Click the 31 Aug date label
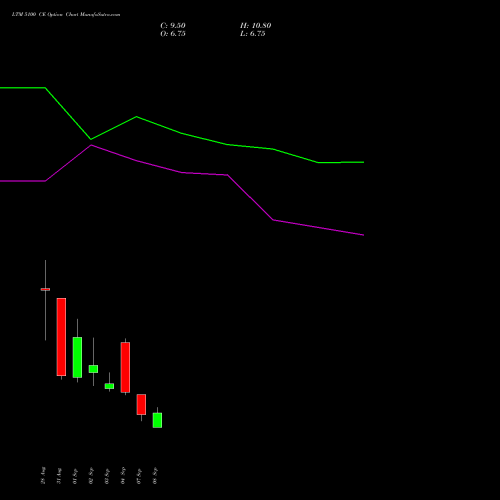This screenshot has width=500, height=500. pyautogui.click(x=59, y=476)
